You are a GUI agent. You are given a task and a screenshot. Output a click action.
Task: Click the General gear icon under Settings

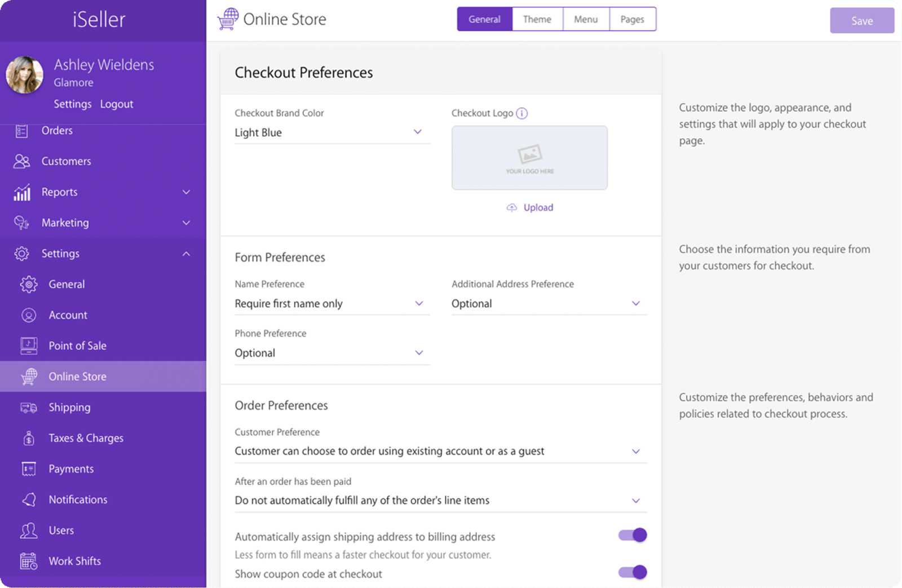(29, 284)
